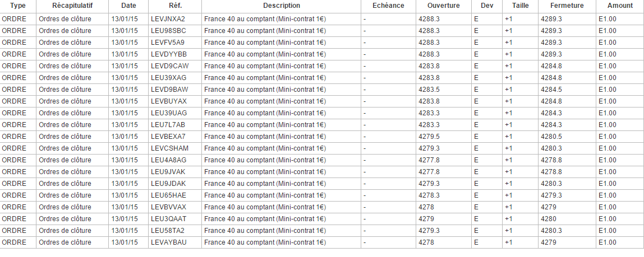Image resolution: width=644 pixels, height=257 pixels.
Task: Click the Date column header
Action: coord(128,6)
